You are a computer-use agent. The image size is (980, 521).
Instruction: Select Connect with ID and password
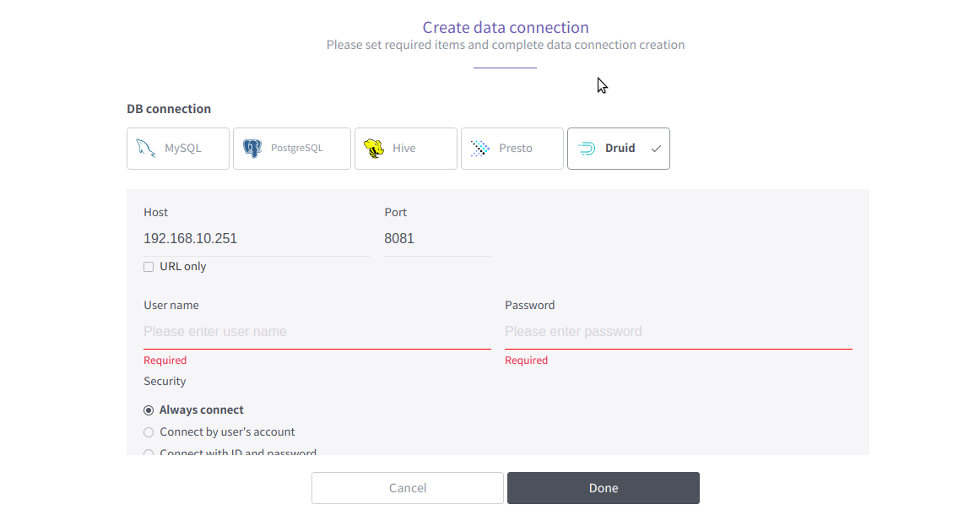(x=149, y=453)
